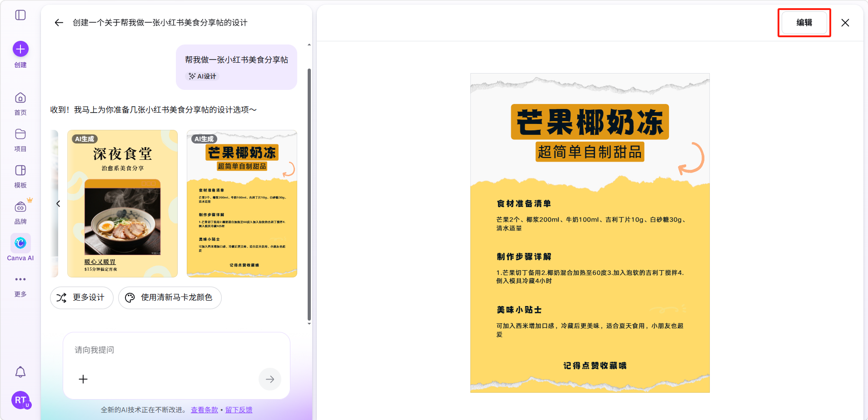Select the late-night diner design thumbnail
Viewport: 868px width, 420px height.
tap(122, 203)
